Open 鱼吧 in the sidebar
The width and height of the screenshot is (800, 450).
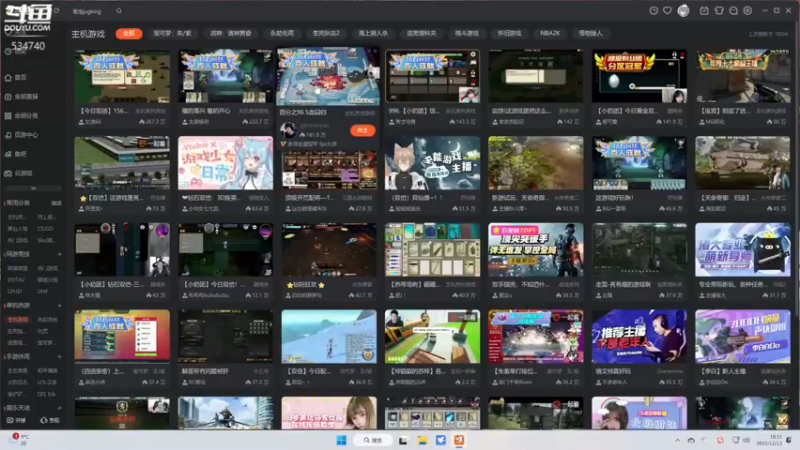tap(16, 154)
